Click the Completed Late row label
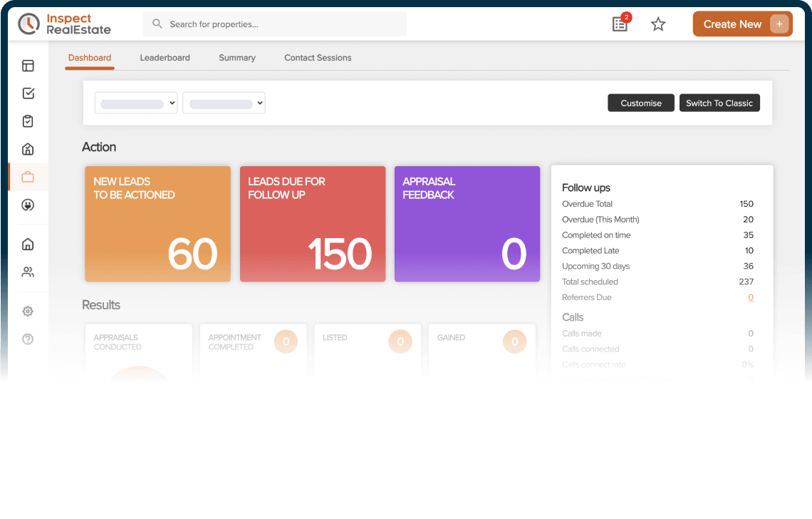This screenshot has height=519, width=812. [x=591, y=250]
